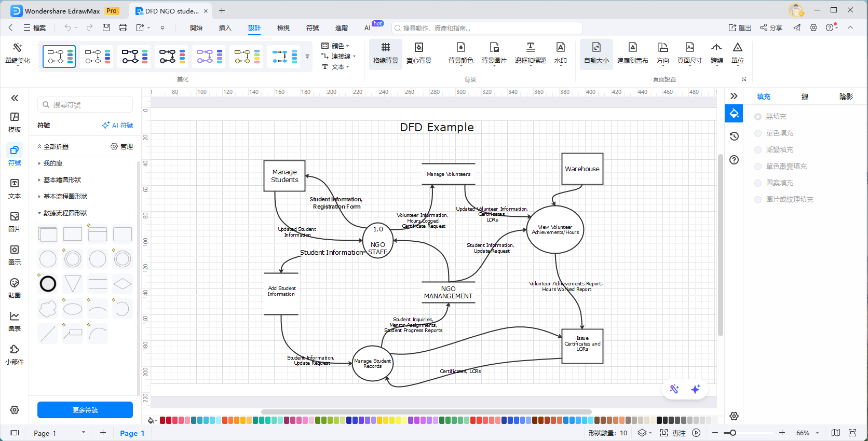The image size is (868, 441).
Task: Open the 圖表 charts sidebar panel
Action: [15, 321]
